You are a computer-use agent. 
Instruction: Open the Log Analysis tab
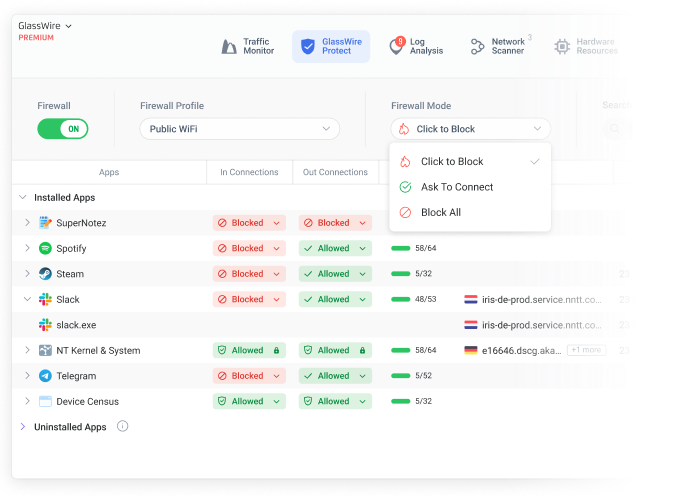416,46
